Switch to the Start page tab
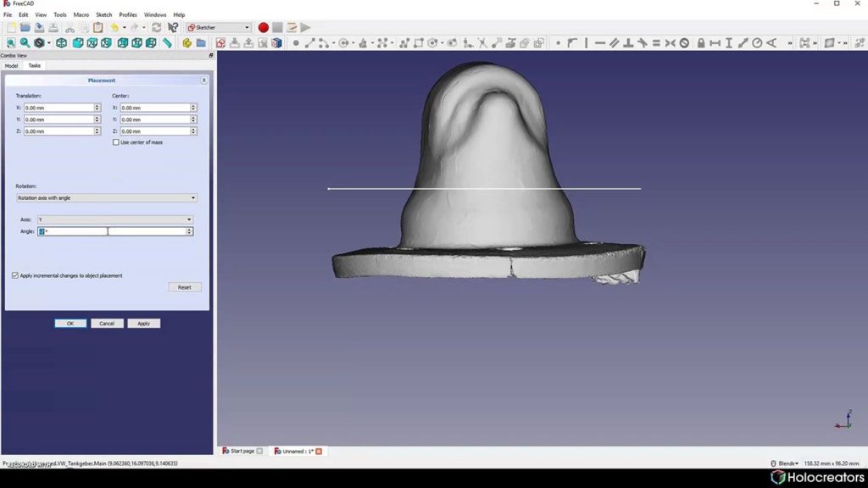Screen dimensions: 868x488 coord(242,452)
